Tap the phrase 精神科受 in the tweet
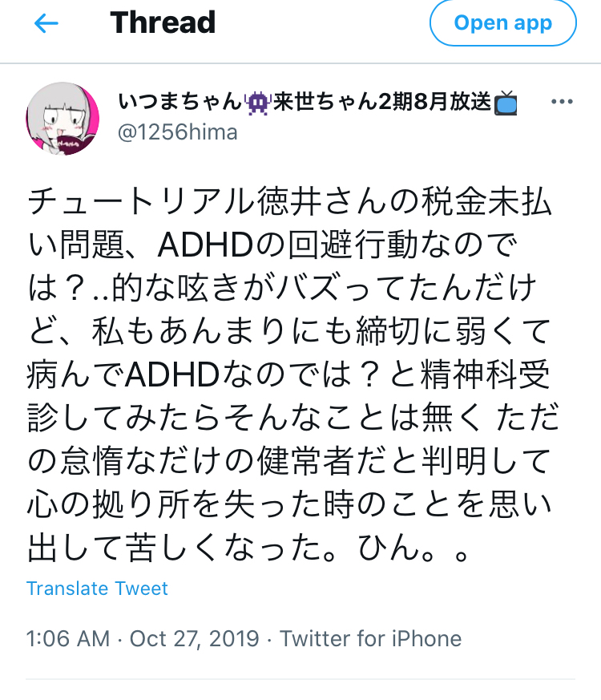The image size is (601, 700). click(x=485, y=374)
